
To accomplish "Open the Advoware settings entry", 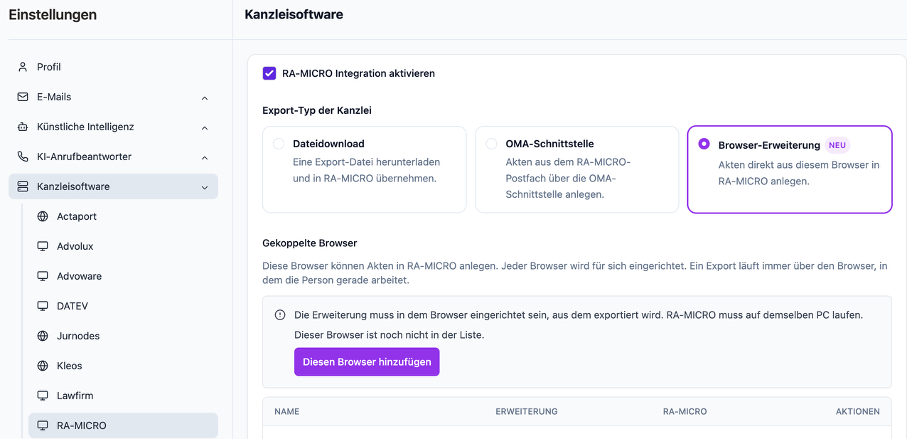I will pyautogui.click(x=123, y=276).
